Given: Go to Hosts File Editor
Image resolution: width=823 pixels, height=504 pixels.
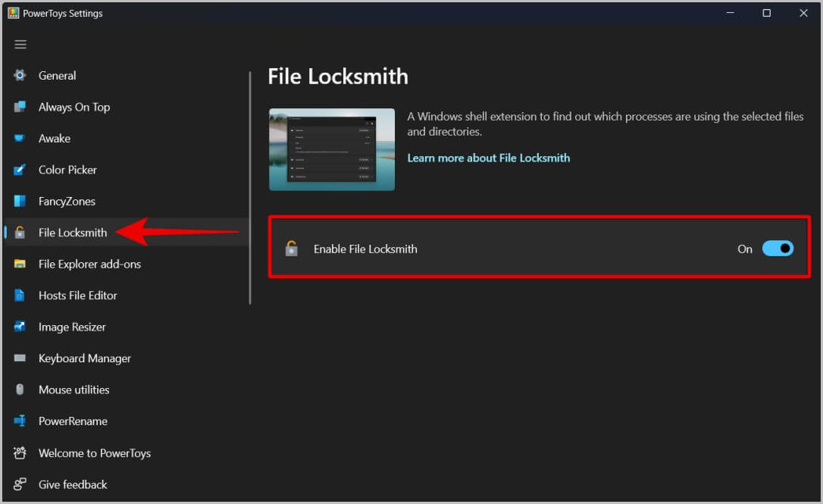Looking at the screenshot, I should (78, 296).
